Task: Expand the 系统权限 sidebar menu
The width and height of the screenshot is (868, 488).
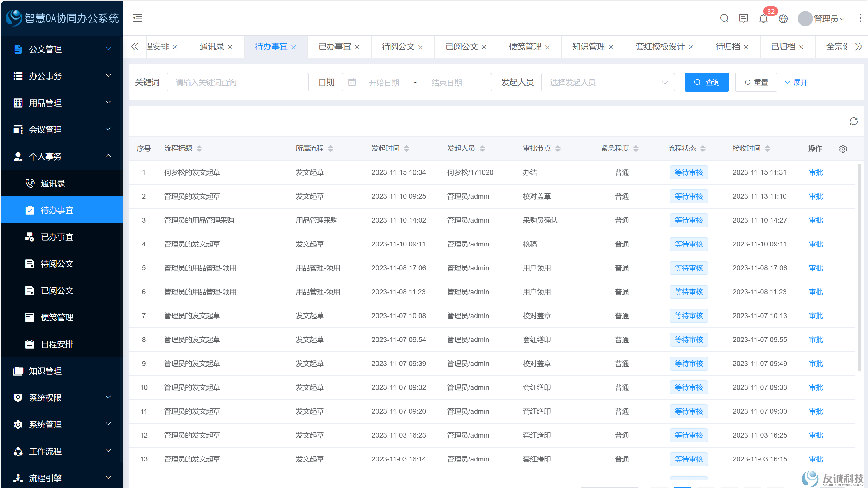Action: click(62, 398)
